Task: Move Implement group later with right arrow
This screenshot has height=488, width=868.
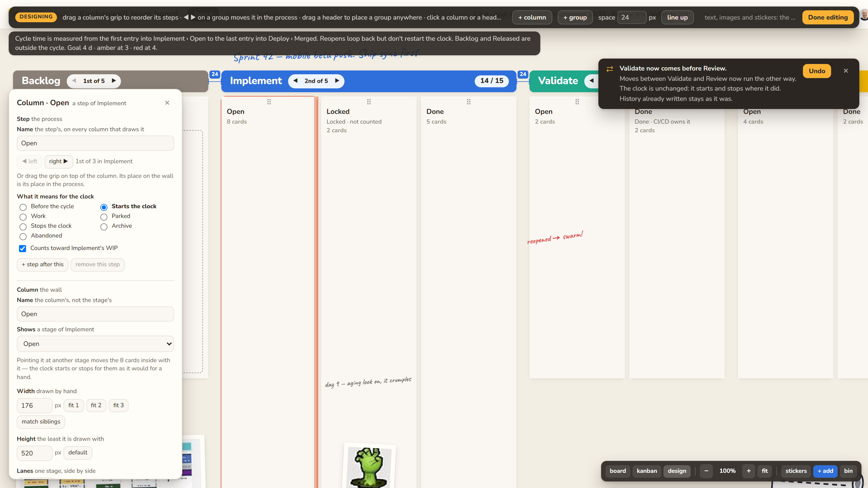Action: [x=337, y=81]
